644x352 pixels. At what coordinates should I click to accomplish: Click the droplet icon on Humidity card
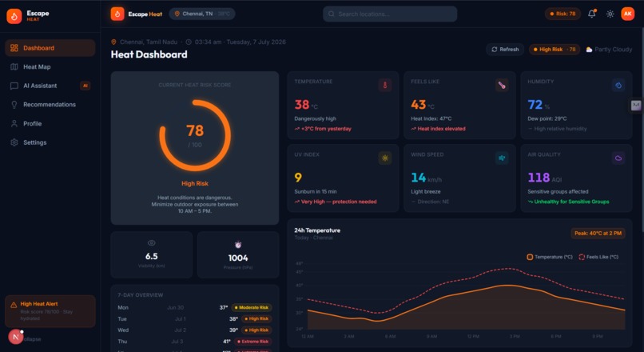618,85
